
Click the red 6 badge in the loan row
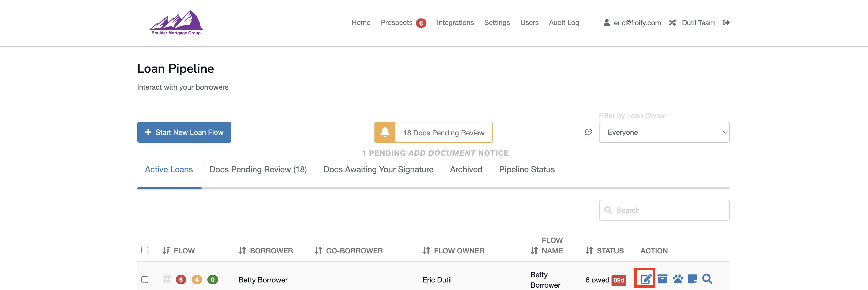181,280
